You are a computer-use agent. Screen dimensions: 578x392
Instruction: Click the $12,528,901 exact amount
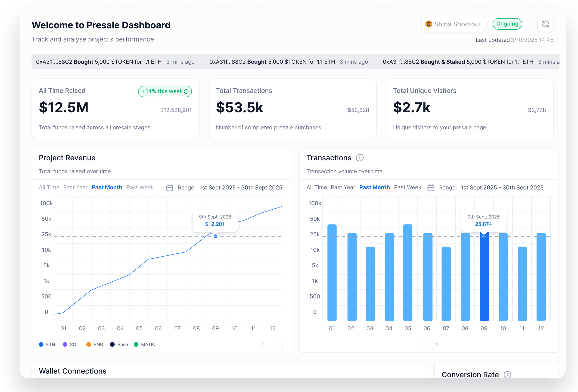176,110
